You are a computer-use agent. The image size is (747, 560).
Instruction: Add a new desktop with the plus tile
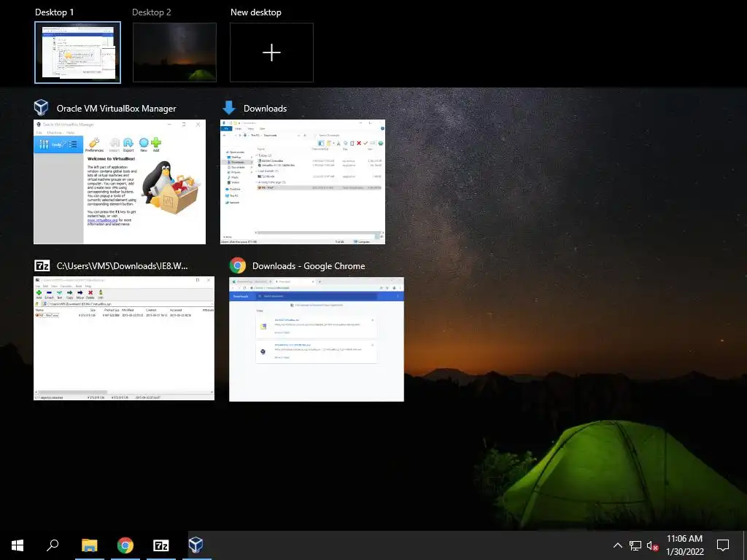click(271, 52)
